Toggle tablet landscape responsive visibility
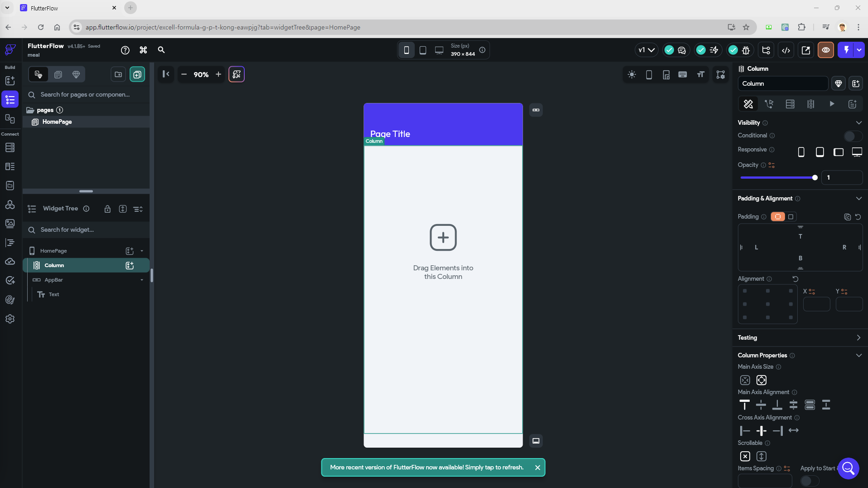Image resolution: width=868 pixels, height=488 pixels. (839, 152)
